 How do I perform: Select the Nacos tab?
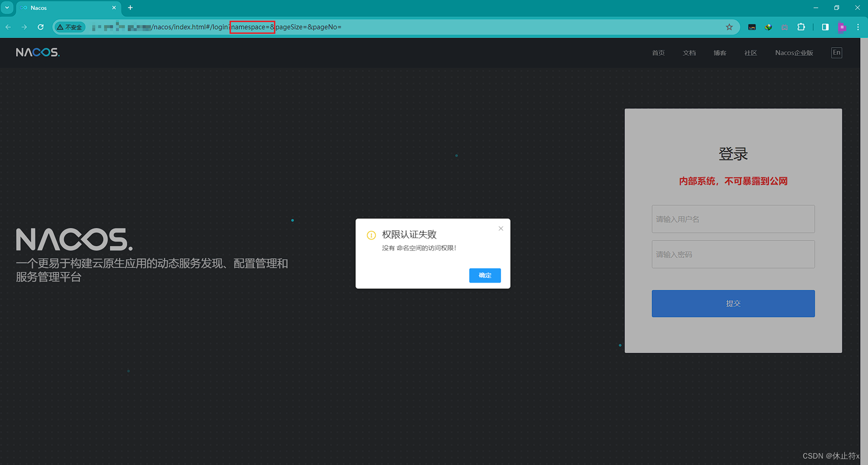(69, 8)
